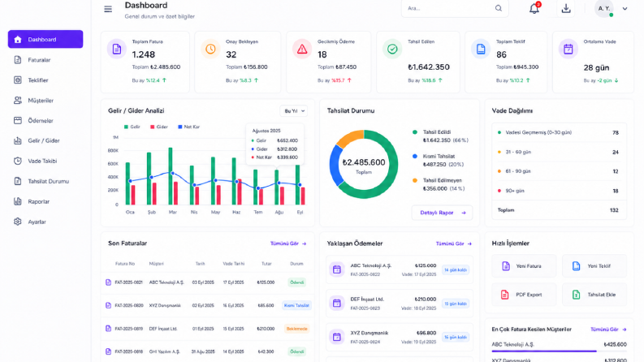Viewport: 644px width, 362px height.
Task: Click the Yeni Fatura quick action button
Action: (x=524, y=266)
